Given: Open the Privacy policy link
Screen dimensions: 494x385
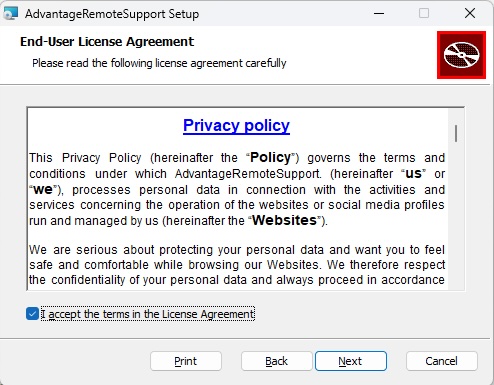Looking at the screenshot, I should (x=236, y=126).
